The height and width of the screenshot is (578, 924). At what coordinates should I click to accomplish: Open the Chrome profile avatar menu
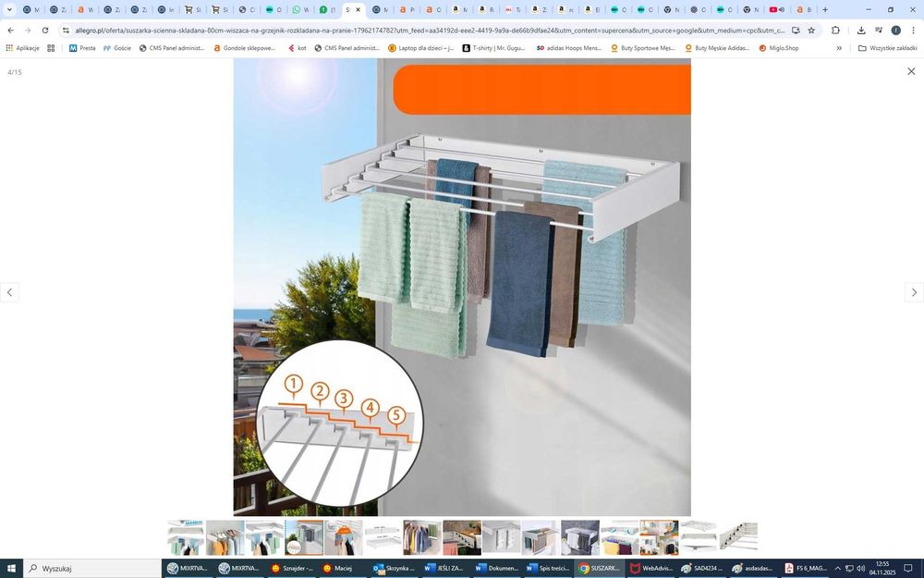click(x=895, y=31)
